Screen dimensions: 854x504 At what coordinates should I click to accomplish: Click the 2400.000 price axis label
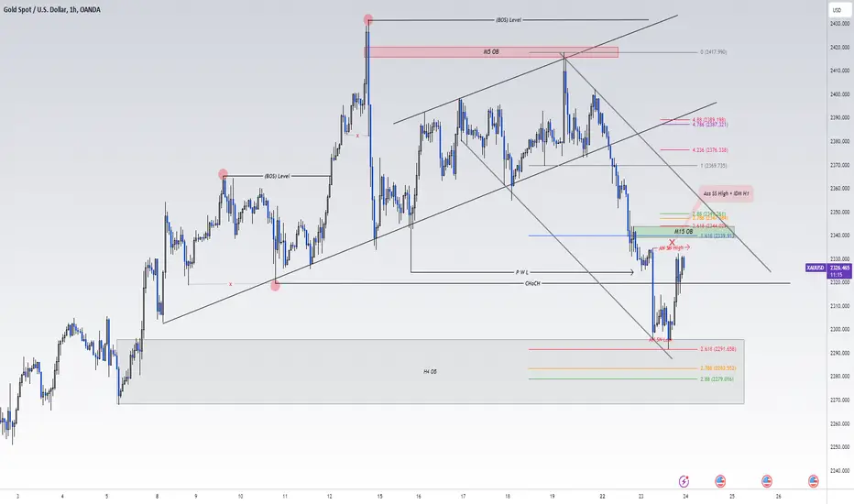tap(839, 94)
